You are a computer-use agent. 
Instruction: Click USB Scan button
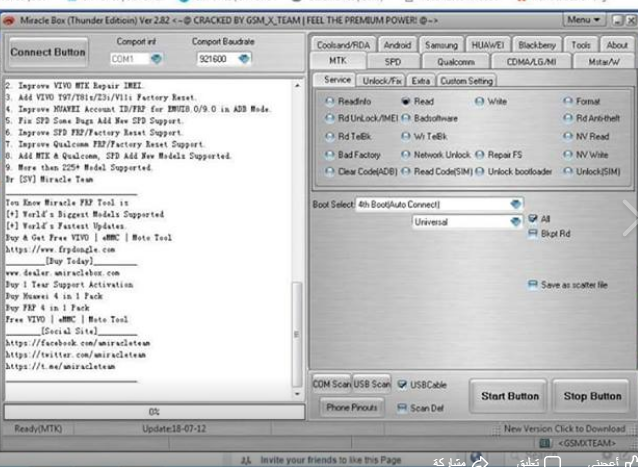coord(371,384)
